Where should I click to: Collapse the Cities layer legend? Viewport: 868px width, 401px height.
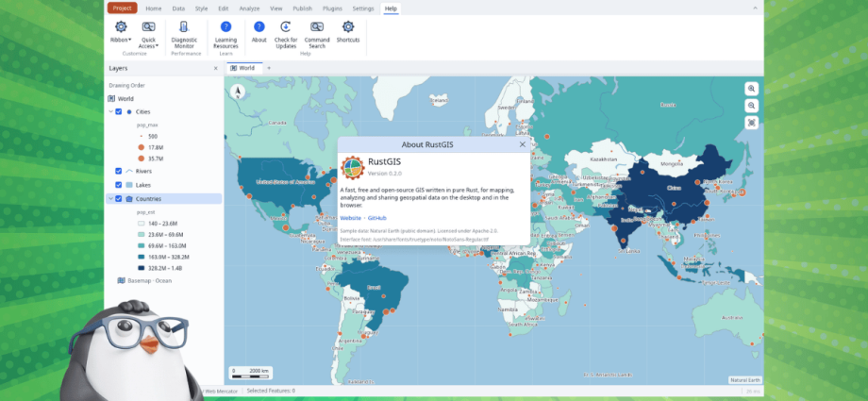click(110, 112)
